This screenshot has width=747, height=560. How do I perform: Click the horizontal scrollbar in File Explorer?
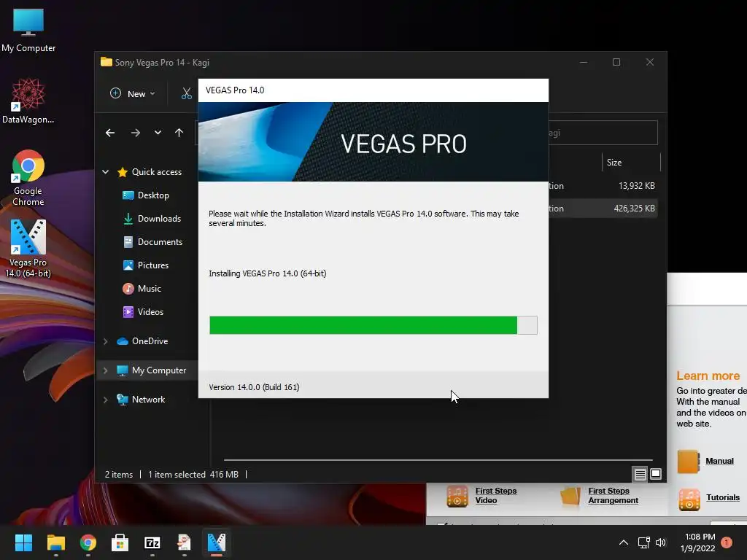pos(438,460)
